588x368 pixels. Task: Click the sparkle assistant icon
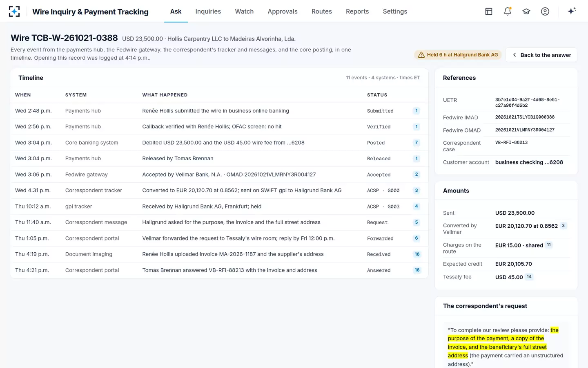point(572,11)
